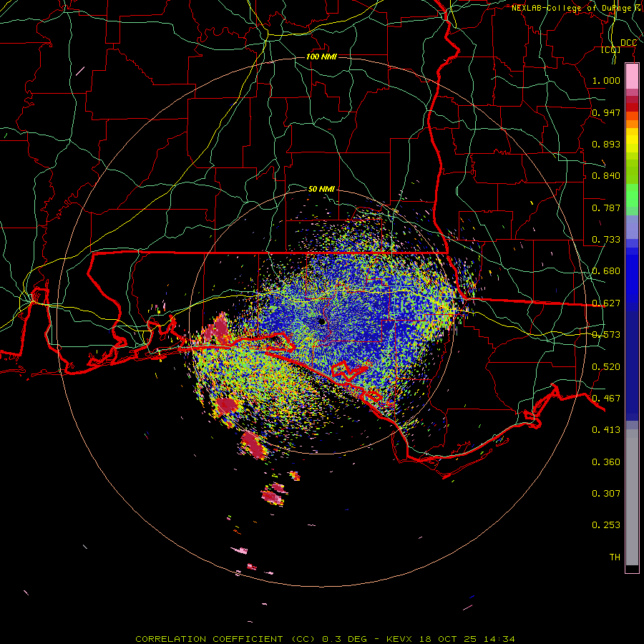Click the gray lower segment of color bar
The width and height of the screenshot is (644, 644).
click(632, 497)
